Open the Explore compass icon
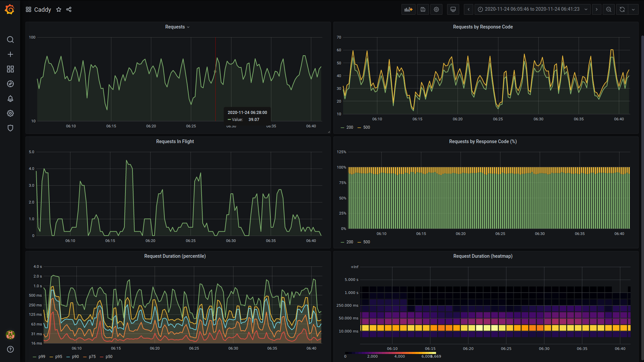This screenshot has width=644, height=362. [10, 84]
